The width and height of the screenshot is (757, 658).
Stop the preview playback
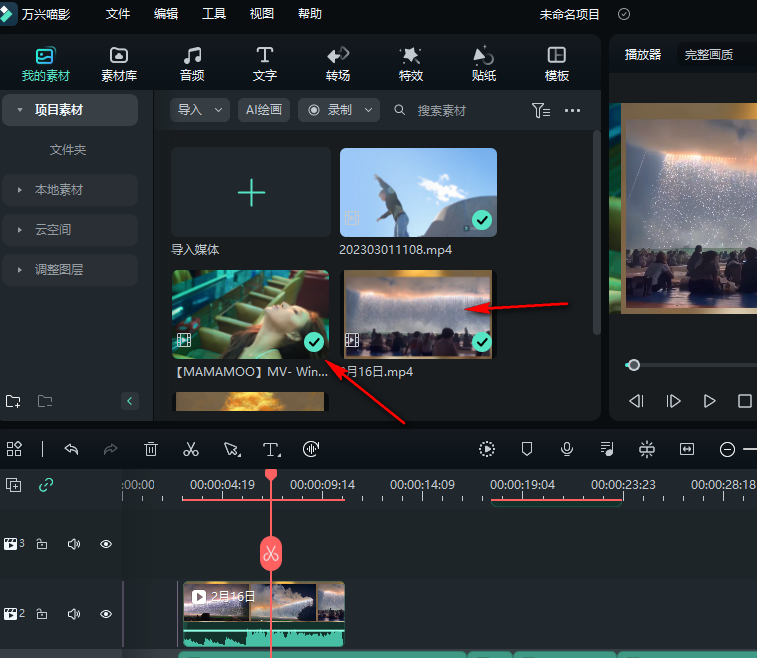pyautogui.click(x=745, y=401)
